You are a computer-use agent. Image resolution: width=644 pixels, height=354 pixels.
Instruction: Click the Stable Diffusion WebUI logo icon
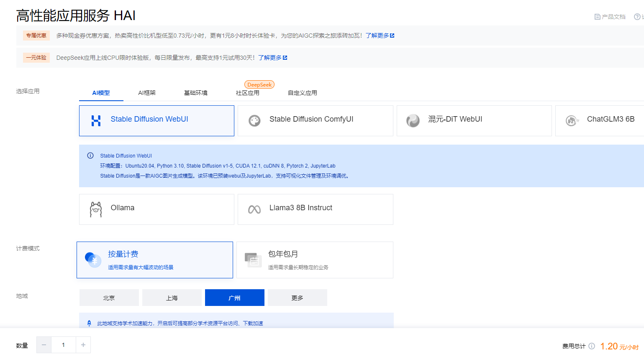(x=96, y=121)
